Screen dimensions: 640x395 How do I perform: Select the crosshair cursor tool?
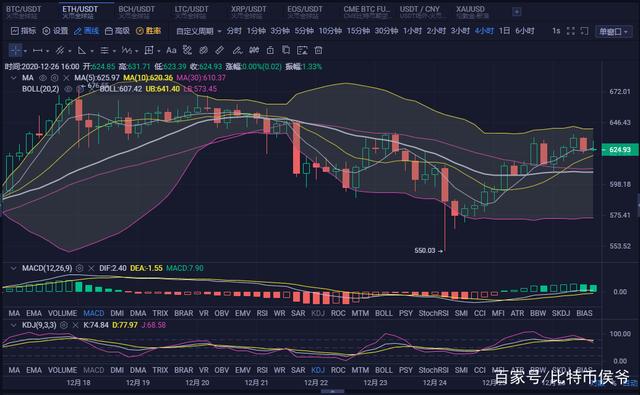tap(16, 50)
